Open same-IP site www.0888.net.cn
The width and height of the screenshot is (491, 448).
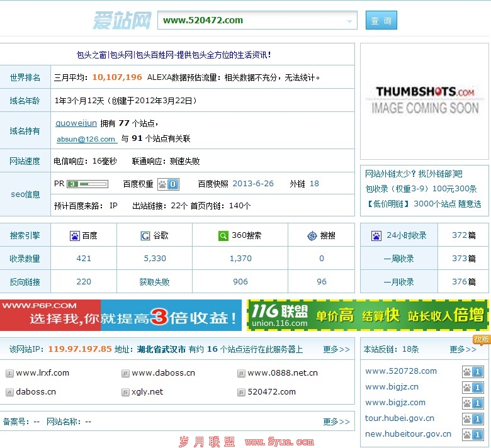click(x=283, y=373)
